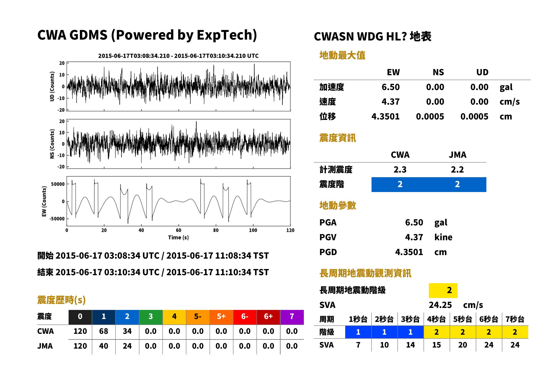Click the UD waveform plot

pyautogui.click(x=178, y=86)
